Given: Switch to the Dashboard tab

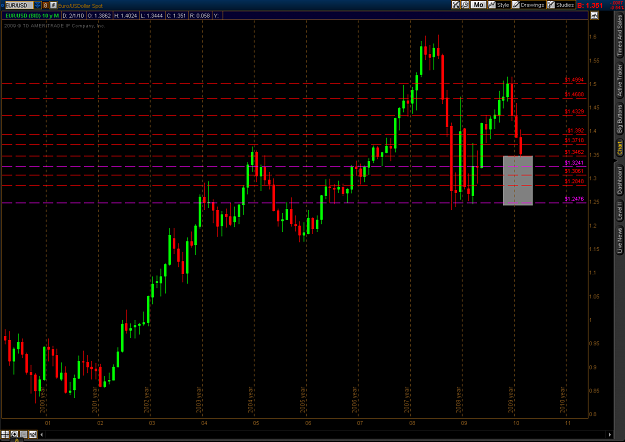Looking at the screenshot, I should [619, 180].
